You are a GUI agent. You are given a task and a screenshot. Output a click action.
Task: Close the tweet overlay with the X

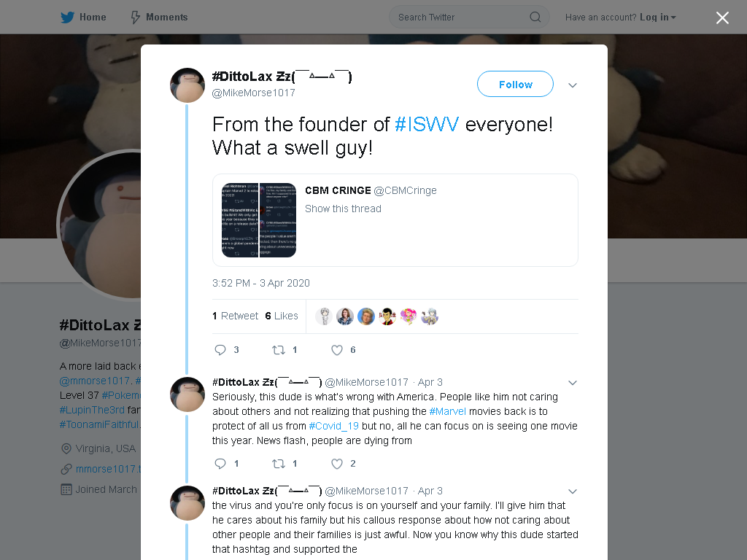point(722,17)
